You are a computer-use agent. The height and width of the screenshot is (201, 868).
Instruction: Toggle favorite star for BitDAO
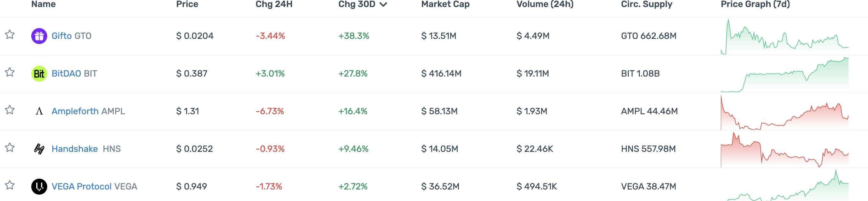click(x=10, y=72)
